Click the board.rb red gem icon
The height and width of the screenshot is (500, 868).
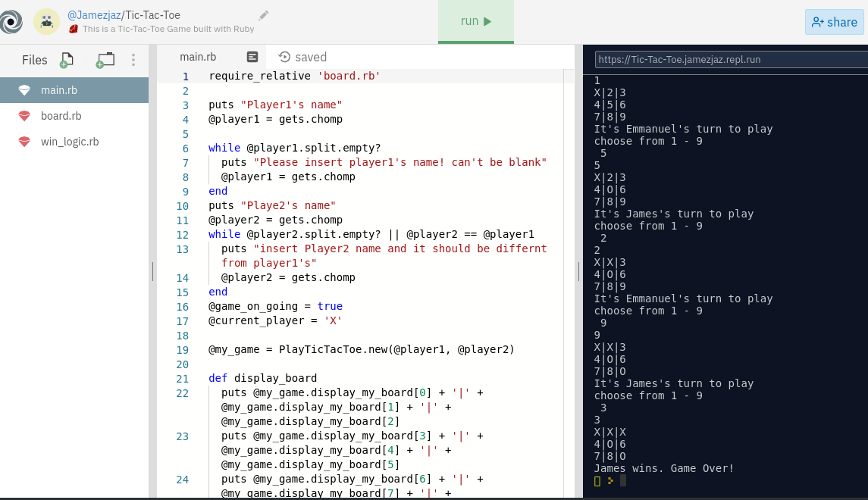24,116
